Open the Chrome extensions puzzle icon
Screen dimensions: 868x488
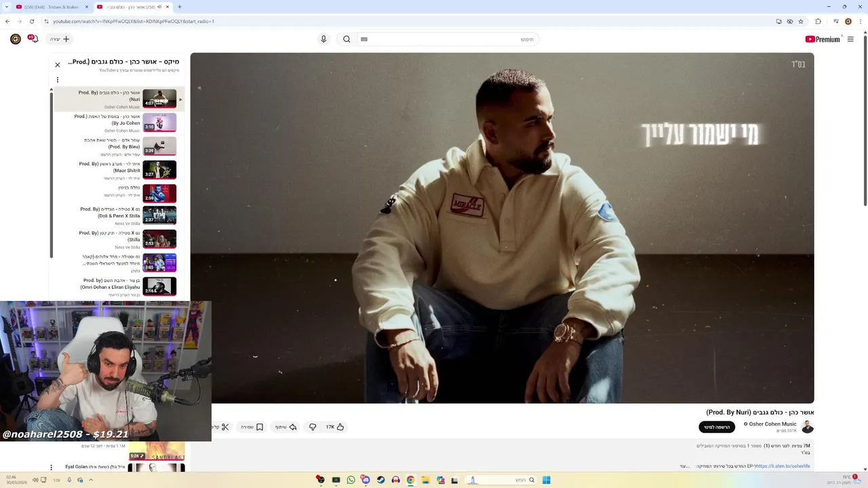click(818, 21)
